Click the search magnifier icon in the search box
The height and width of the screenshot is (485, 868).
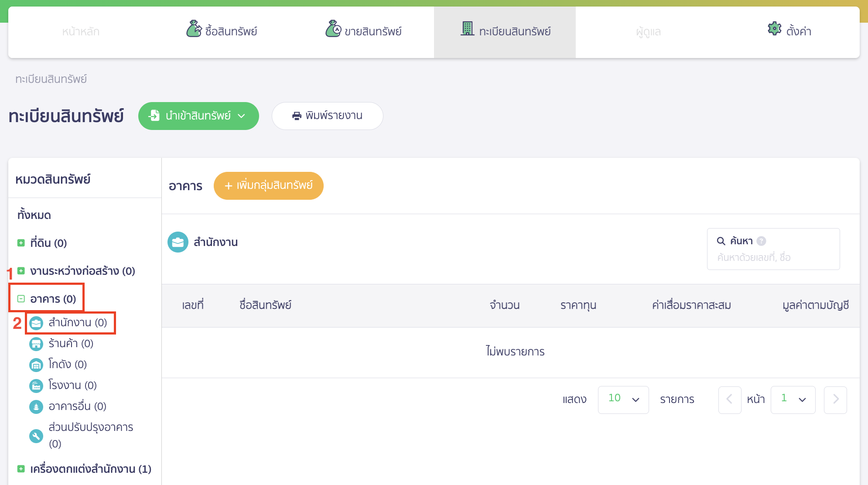722,240
